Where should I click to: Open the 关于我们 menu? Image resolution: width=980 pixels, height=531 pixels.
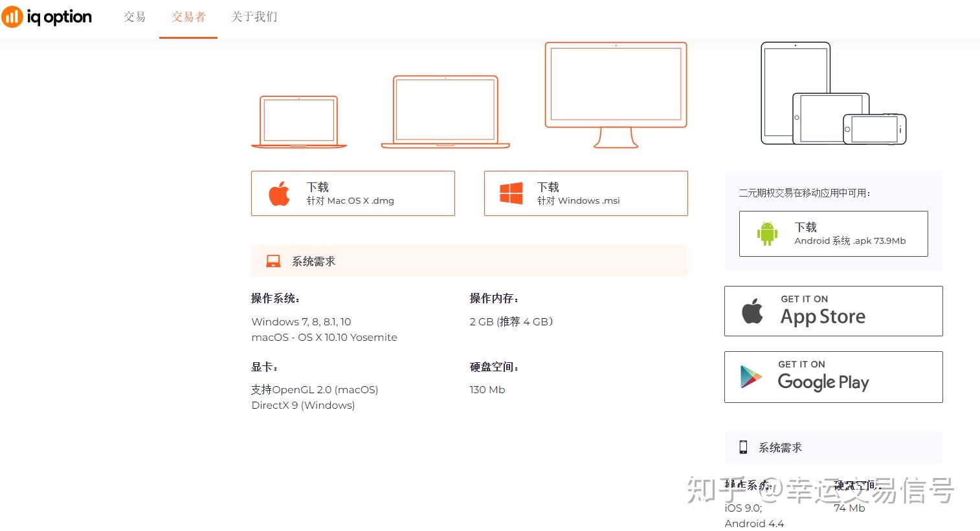254,17
